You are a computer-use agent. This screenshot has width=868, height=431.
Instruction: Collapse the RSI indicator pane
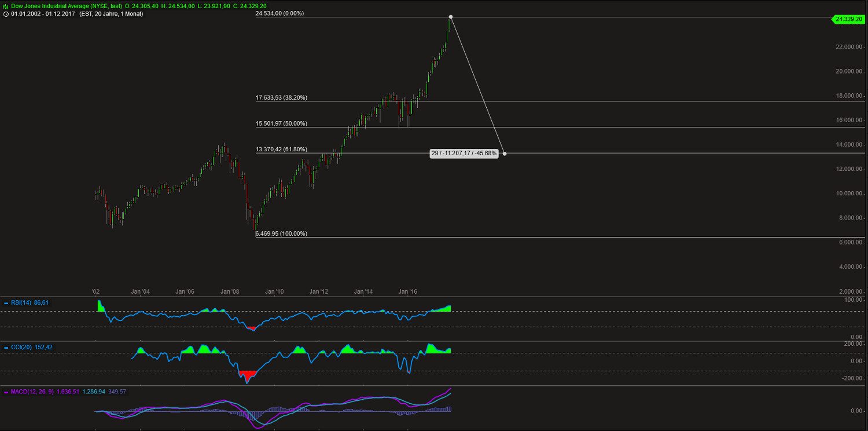[x=6, y=302]
